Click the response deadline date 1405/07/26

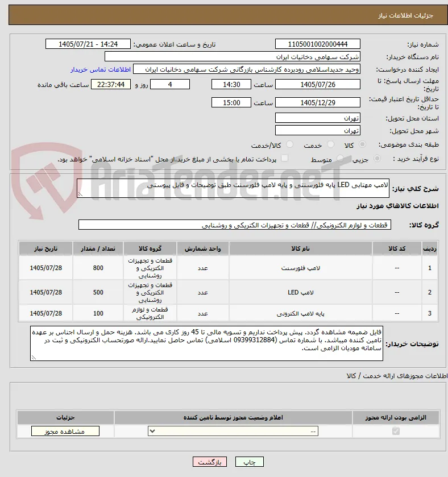318,84
